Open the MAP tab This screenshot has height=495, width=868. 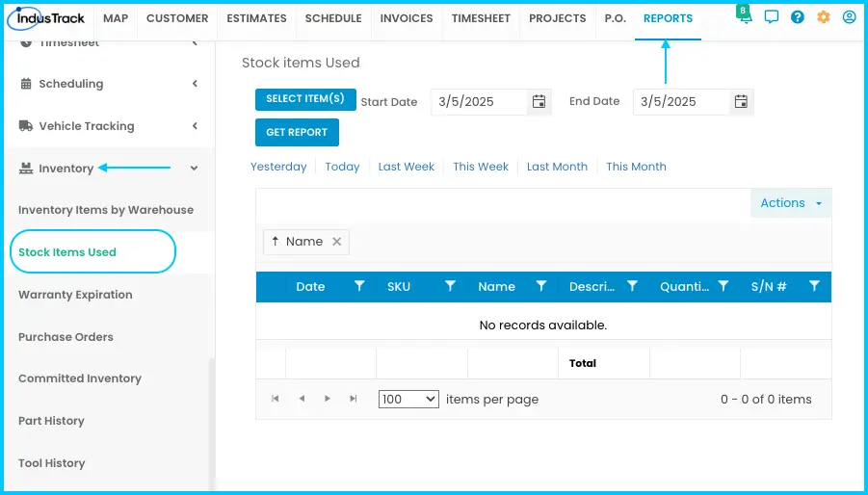(x=116, y=18)
